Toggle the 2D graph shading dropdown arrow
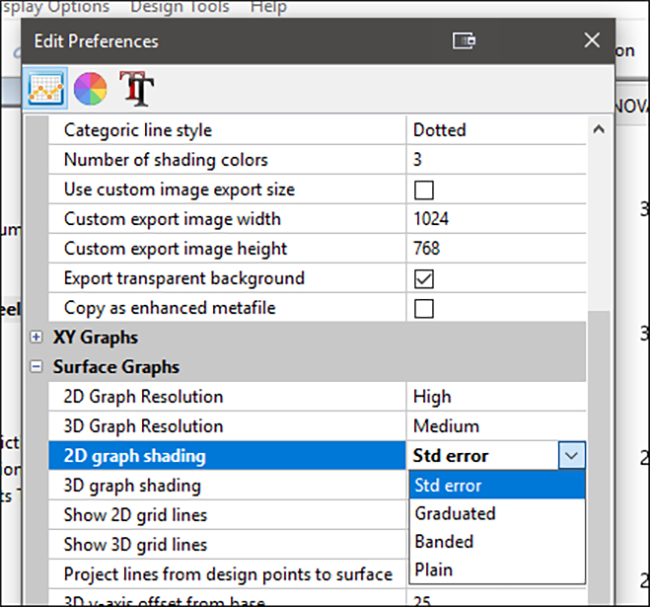Screen dimensions: 650x607 coord(571,456)
